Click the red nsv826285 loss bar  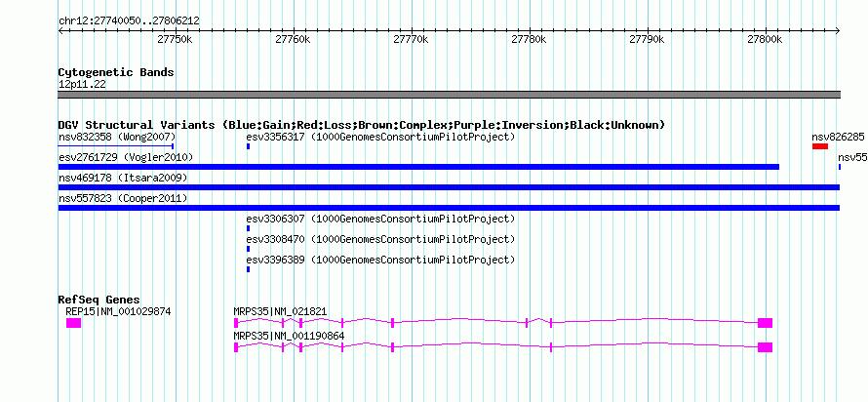tap(820, 146)
